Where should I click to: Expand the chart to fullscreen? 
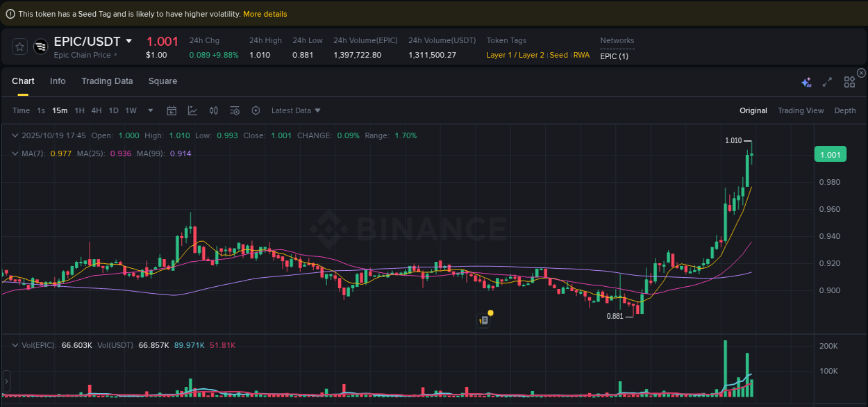tap(827, 82)
